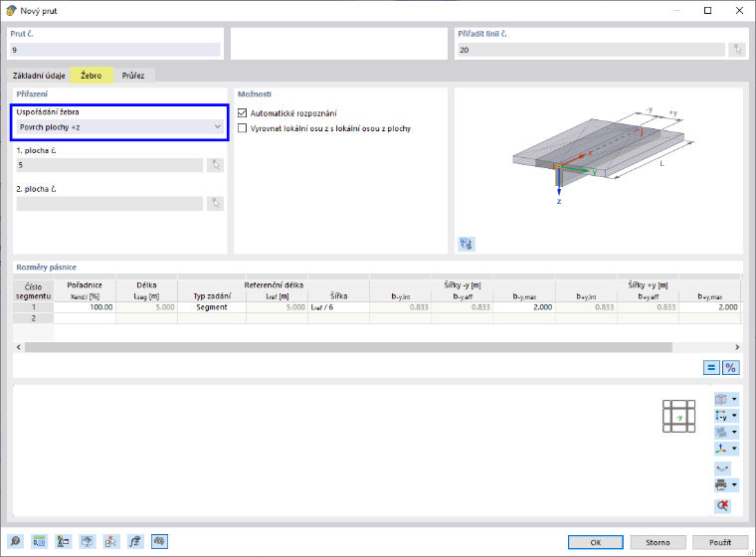Pick line number with the cursor icon
The width and height of the screenshot is (756, 557).
[x=737, y=50]
